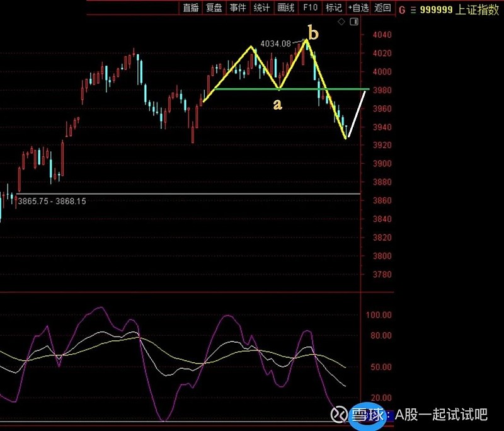Open the 事件 events menu
Image resolution: width=504 pixels, height=431 pixels.
point(238,8)
